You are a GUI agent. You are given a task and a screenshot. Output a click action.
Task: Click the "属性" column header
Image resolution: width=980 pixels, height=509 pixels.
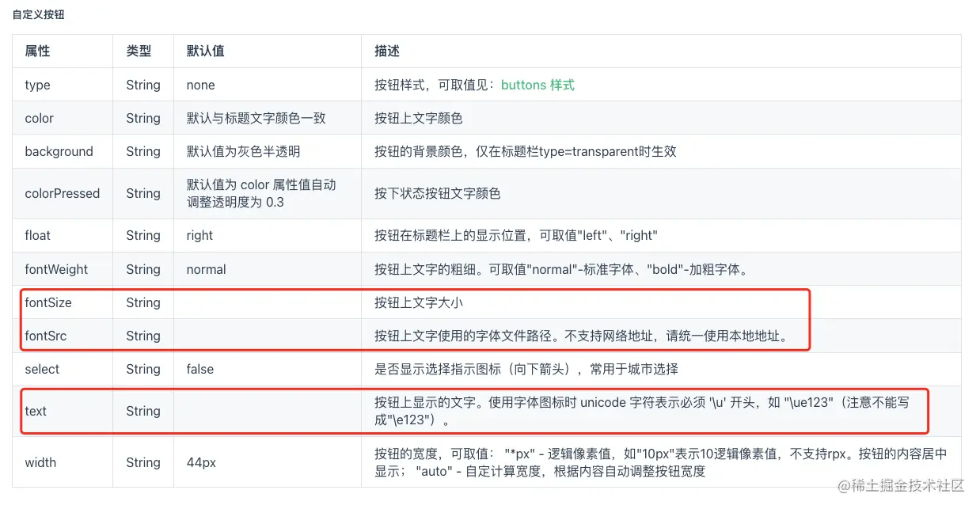[37, 51]
